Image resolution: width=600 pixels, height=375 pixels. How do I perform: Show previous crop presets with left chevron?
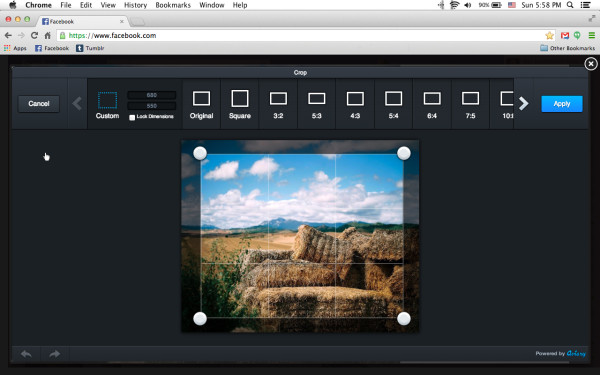[77, 103]
